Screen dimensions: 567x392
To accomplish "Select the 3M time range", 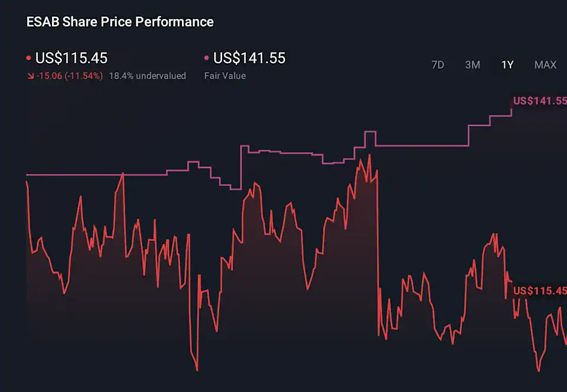I will (472, 65).
